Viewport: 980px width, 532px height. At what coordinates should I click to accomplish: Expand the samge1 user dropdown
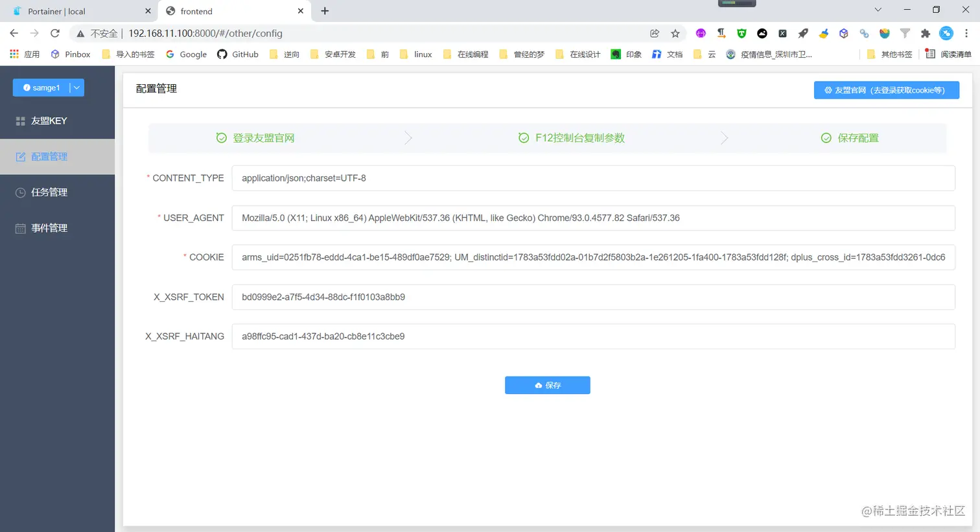pos(75,87)
